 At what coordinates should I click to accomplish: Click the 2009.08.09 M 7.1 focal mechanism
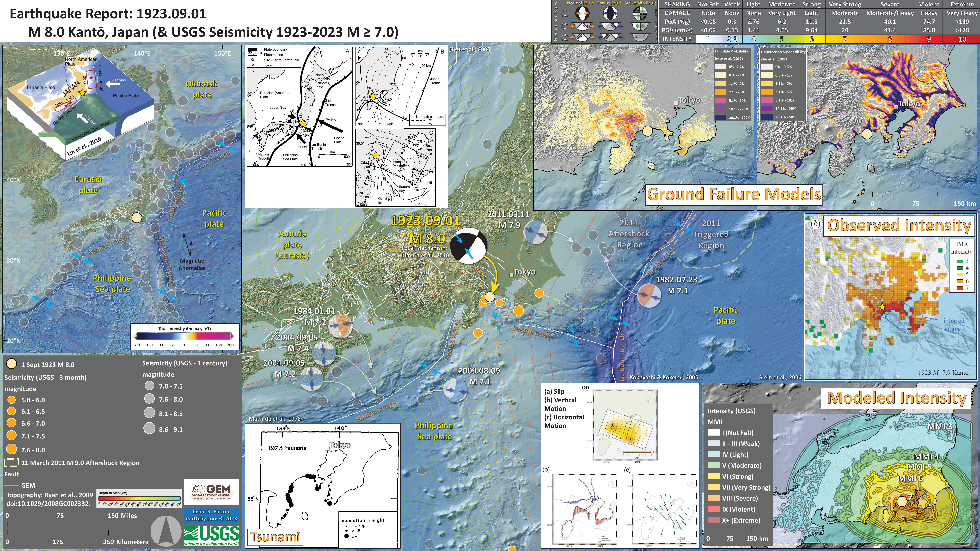pos(455,390)
